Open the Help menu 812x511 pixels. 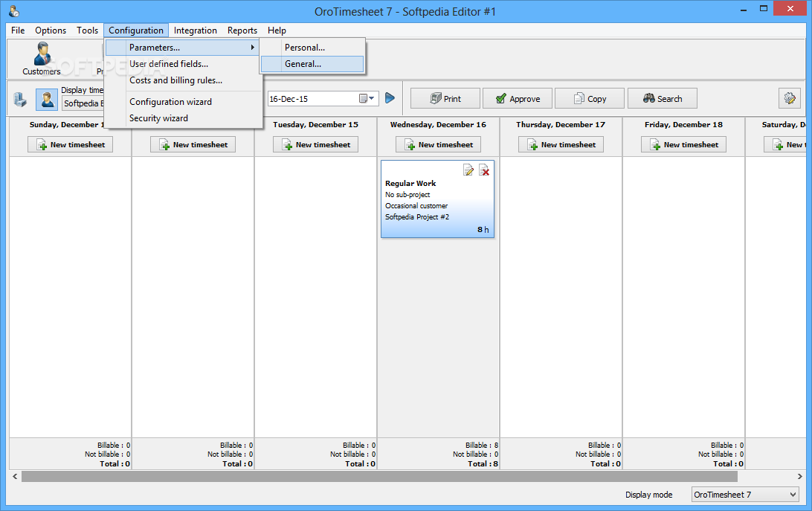pos(277,30)
